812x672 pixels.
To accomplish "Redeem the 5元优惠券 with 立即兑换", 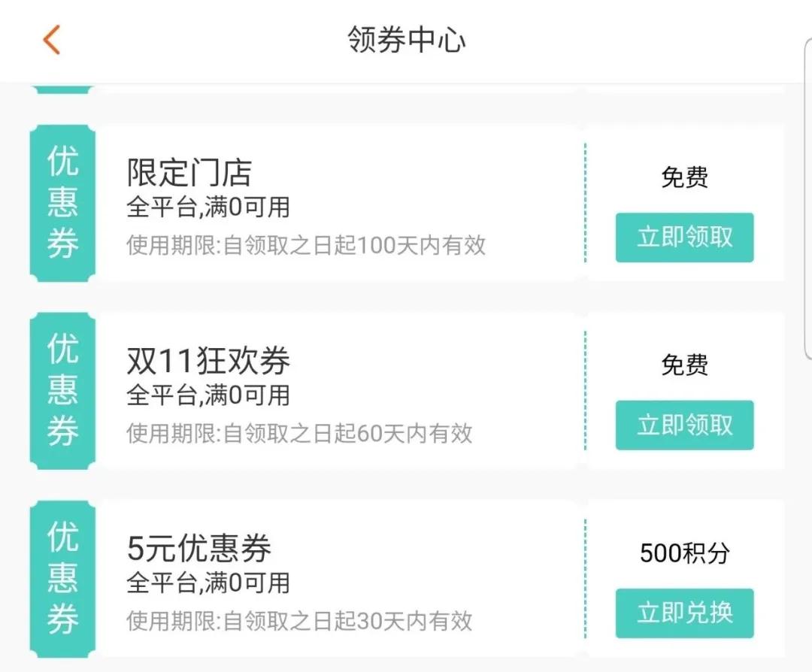I will pos(684,613).
